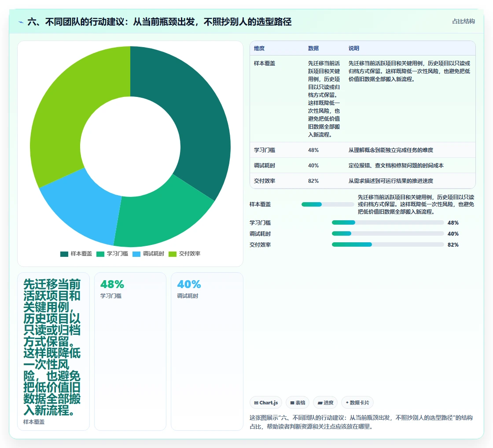Select the Chart.js tag
The image size is (493, 448).
pos(266,403)
